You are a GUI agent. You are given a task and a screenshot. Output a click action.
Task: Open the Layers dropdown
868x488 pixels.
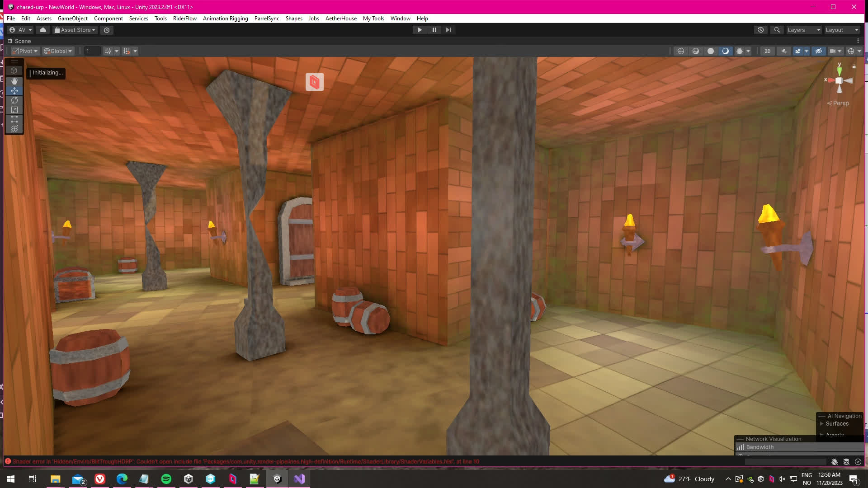pyautogui.click(x=803, y=30)
